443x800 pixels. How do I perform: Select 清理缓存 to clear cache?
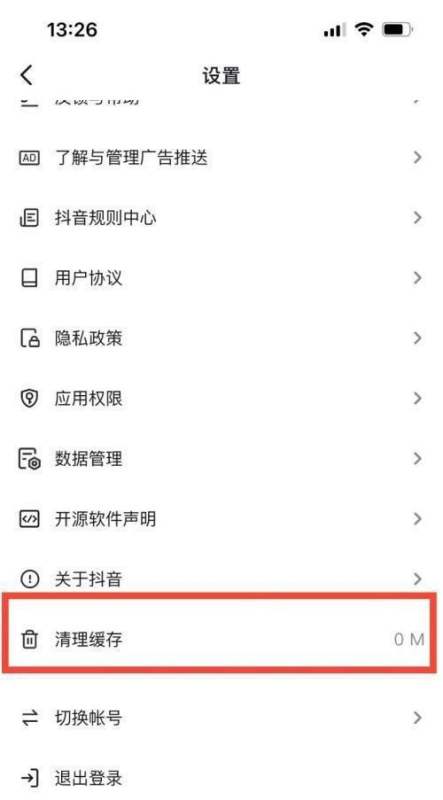pos(222,633)
